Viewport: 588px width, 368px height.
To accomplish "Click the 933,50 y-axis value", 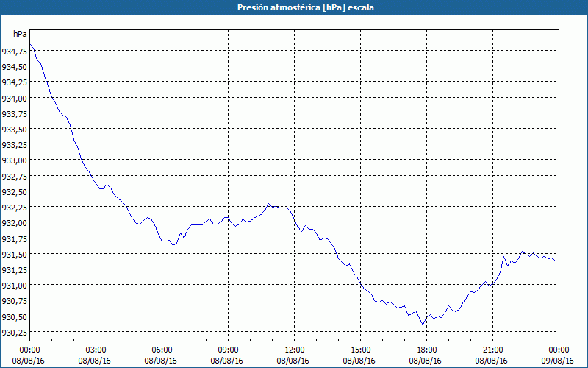I will pyautogui.click(x=15, y=130).
